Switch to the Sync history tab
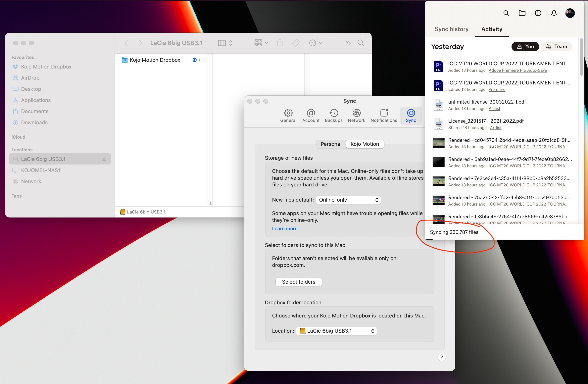 [451, 29]
